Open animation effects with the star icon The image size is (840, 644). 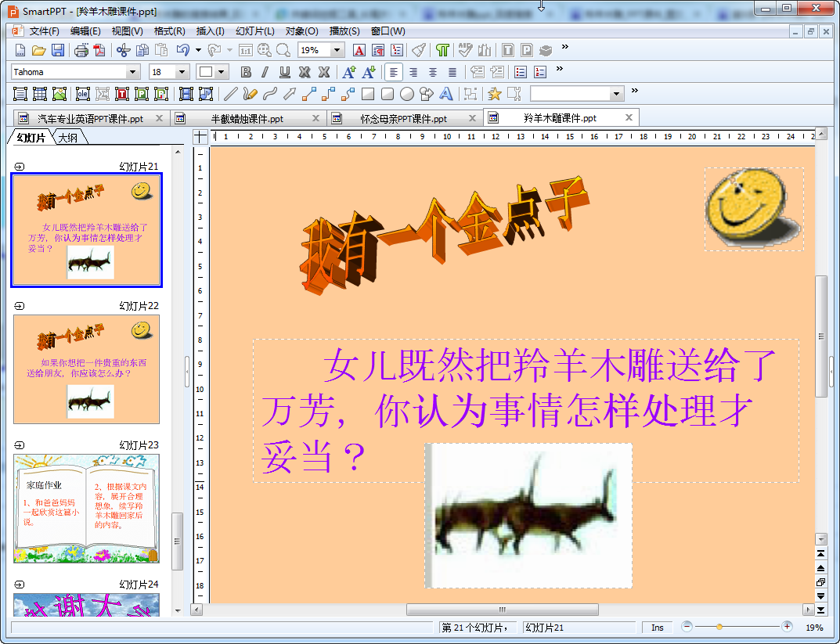495,94
